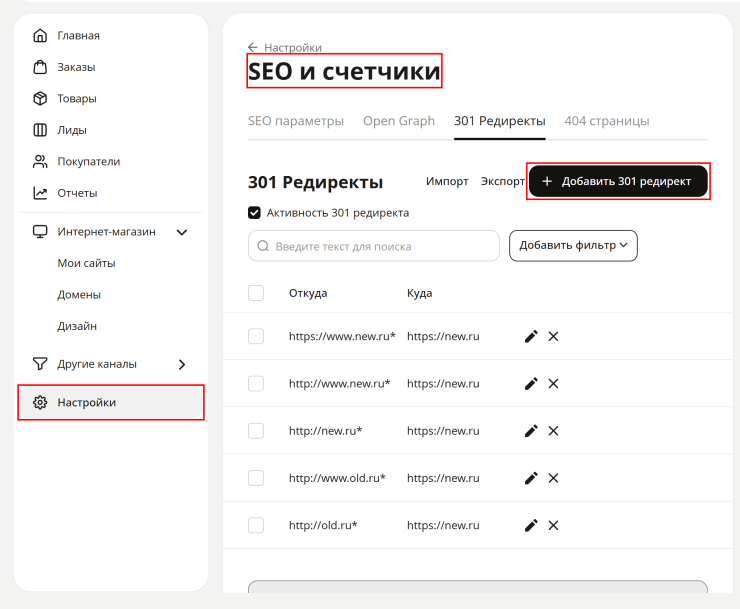The image size is (740, 609).
Task: Open Товары in the sidebar menu
Action: (x=77, y=98)
